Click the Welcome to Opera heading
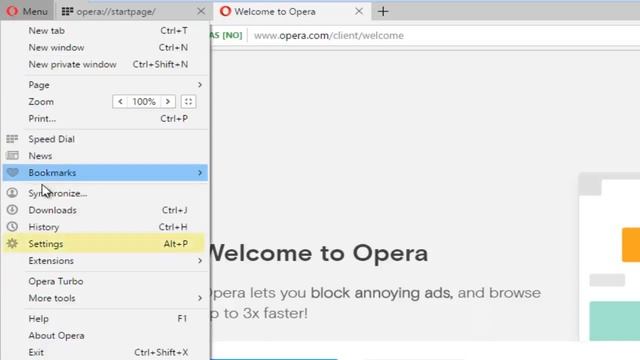640x360 pixels. point(319,253)
